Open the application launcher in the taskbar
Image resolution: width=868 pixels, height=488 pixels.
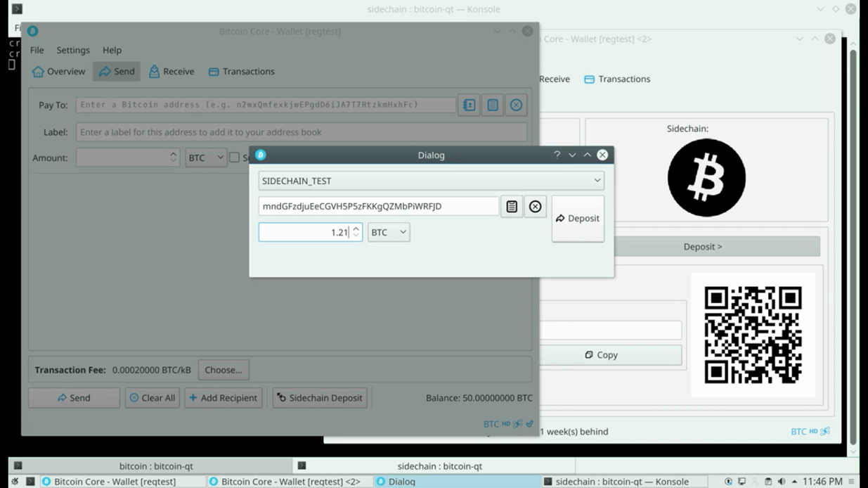click(14, 482)
